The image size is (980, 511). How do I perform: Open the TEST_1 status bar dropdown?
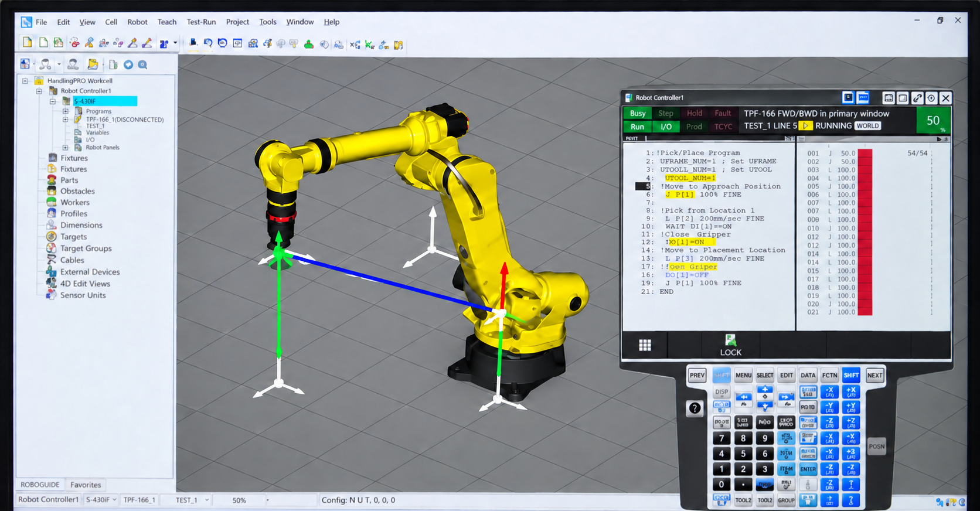click(x=207, y=500)
